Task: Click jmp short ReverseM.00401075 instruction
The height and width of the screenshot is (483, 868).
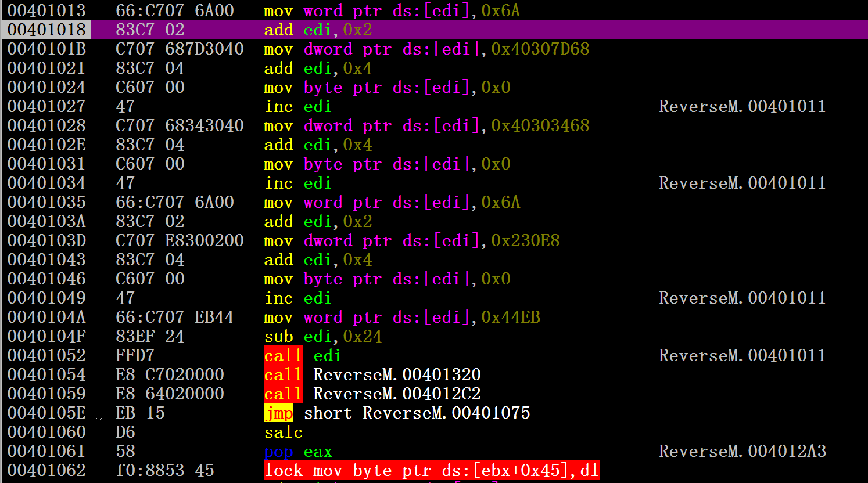Action: (397, 413)
